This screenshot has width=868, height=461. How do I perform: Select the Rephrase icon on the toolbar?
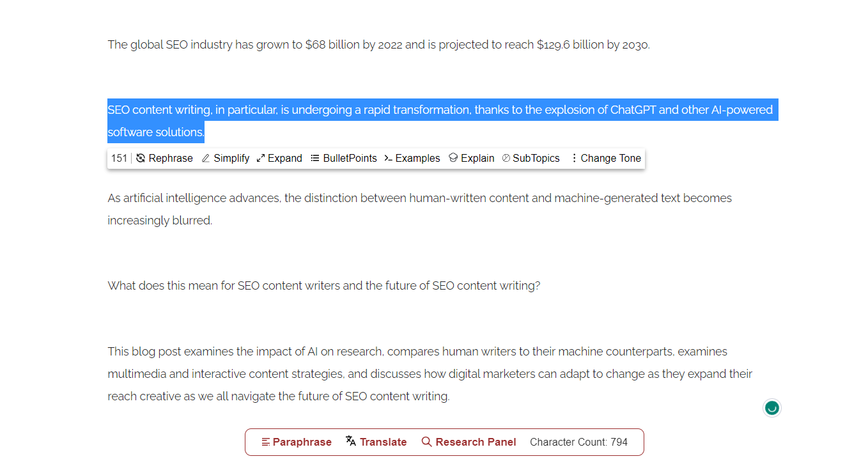(140, 158)
